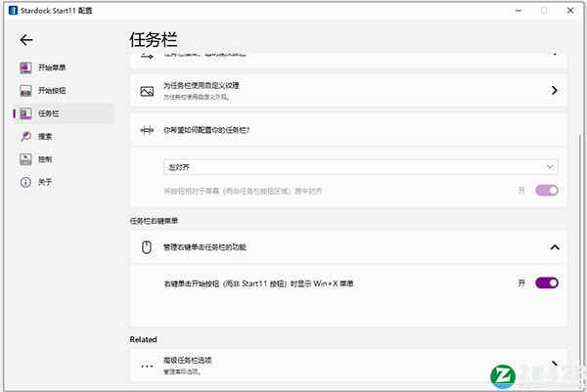
Task: Click the 管理右键单击任务栏的功能 text
Action: (x=204, y=247)
